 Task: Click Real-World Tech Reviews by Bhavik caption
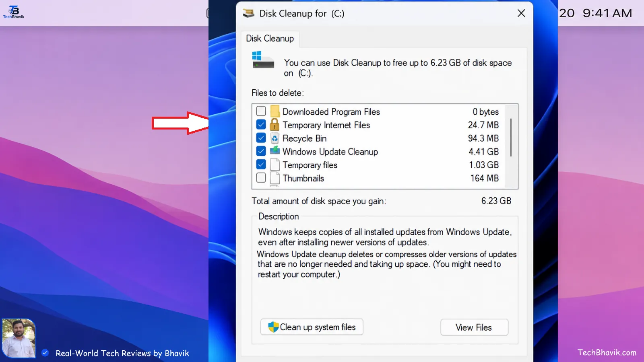tap(122, 353)
